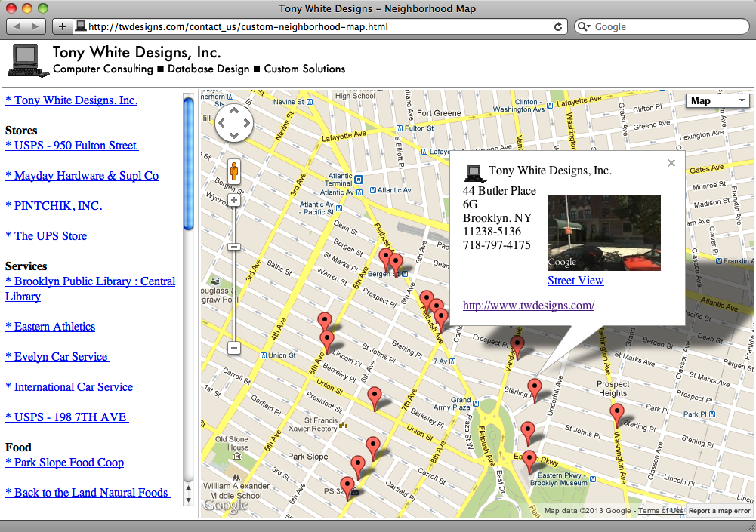Screen dimensions: 756x532
Task: Click the sidebar scrollbar up arrow
Action: click(189, 487)
